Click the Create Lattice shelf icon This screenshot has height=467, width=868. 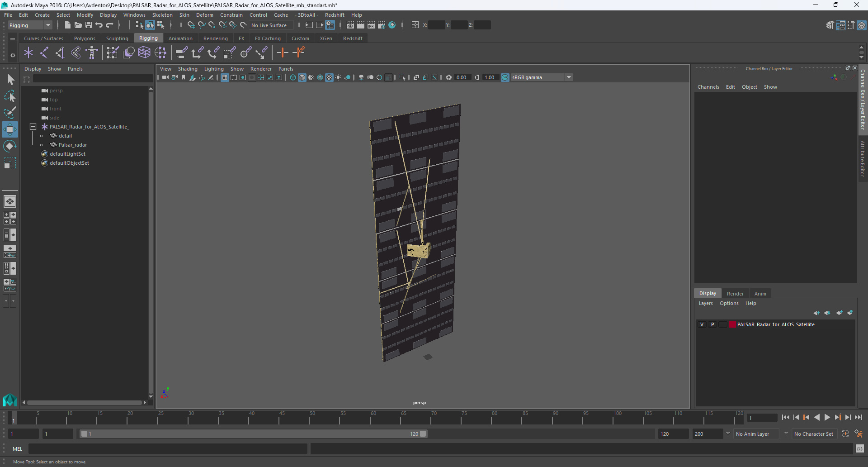coord(144,53)
